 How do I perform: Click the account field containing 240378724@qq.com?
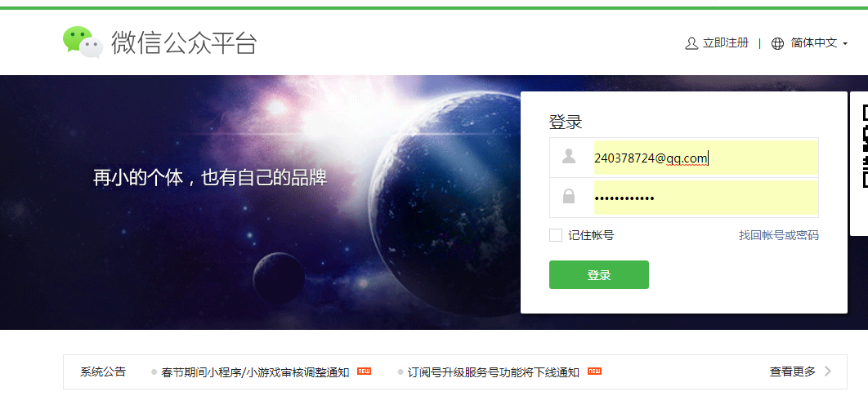(x=706, y=158)
